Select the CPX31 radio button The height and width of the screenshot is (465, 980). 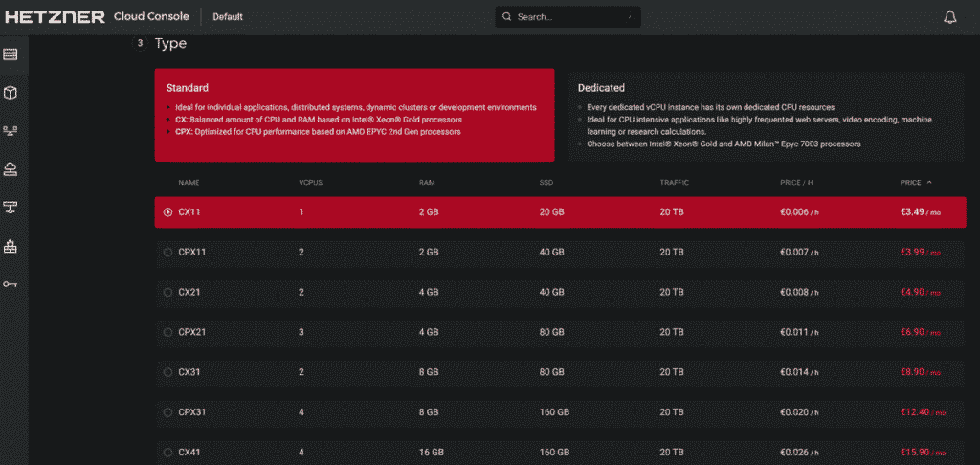pyautogui.click(x=167, y=412)
